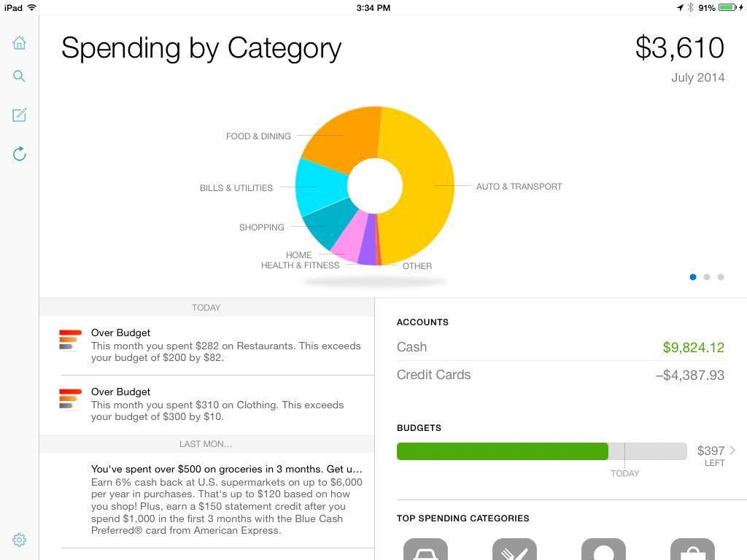The height and width of the screenshot is (560, 747).
Task: Select the orange Food & Dining slice
Action: pos(343,135)
